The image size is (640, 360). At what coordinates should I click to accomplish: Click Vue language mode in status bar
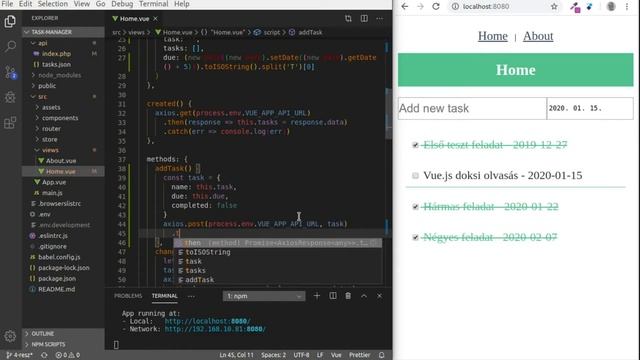click(336, 355)
